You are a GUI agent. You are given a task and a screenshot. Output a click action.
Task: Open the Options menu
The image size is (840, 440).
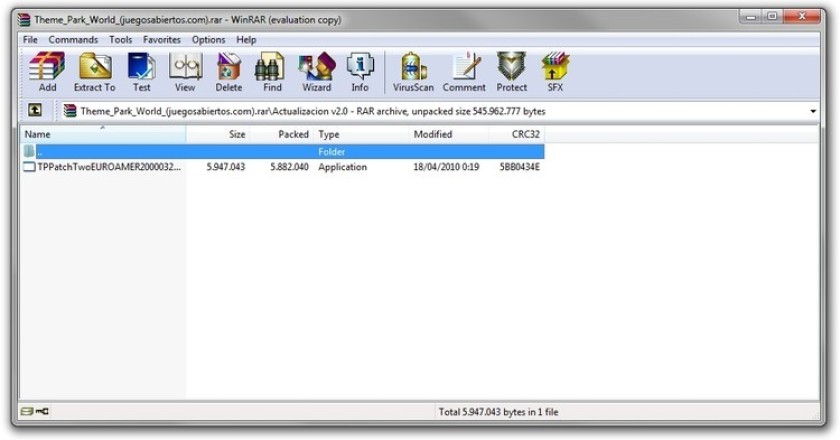pos(208,40)
